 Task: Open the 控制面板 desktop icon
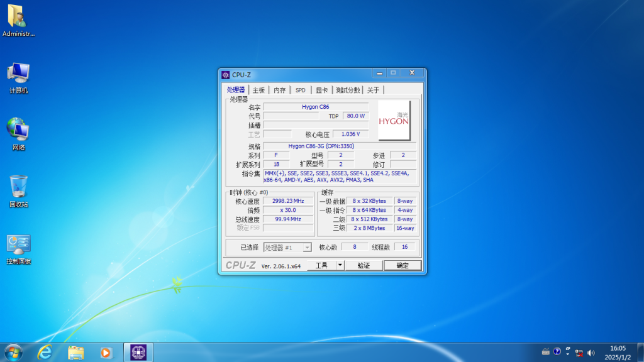(18, 244)
